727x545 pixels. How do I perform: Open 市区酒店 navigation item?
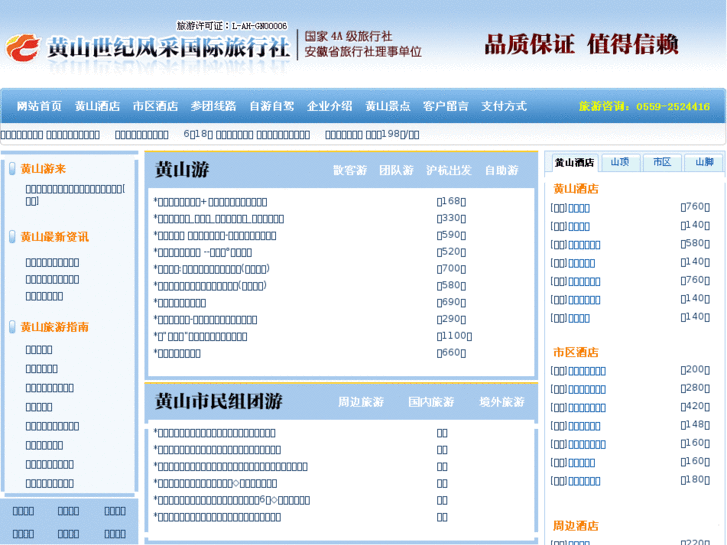(x=155, y=106)
